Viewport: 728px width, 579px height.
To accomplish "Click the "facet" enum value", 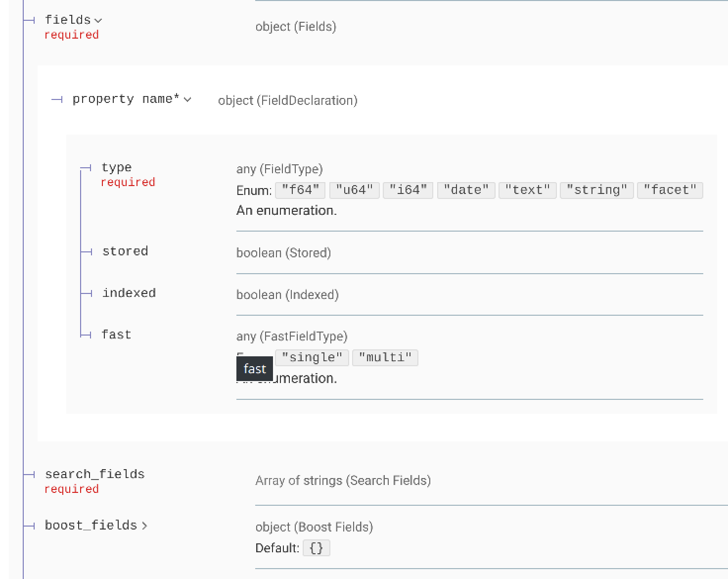I will pyautogui.click(x=670, y=190).
